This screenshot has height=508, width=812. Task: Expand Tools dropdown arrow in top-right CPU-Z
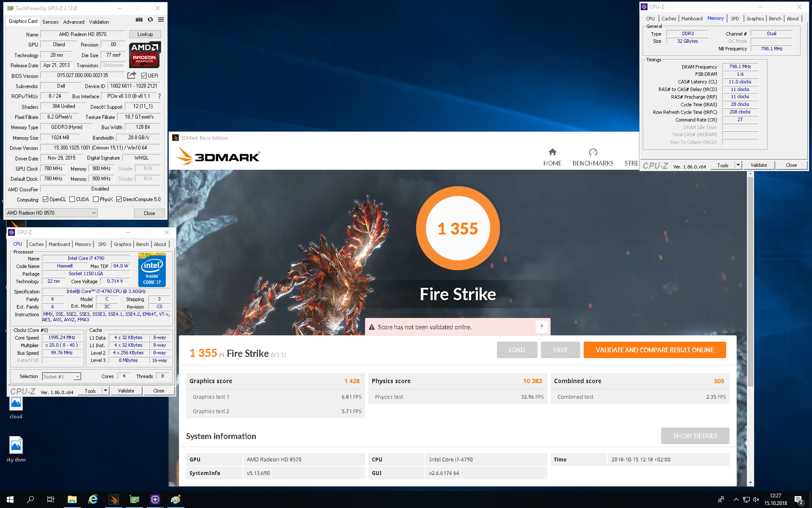pos(738,165)
